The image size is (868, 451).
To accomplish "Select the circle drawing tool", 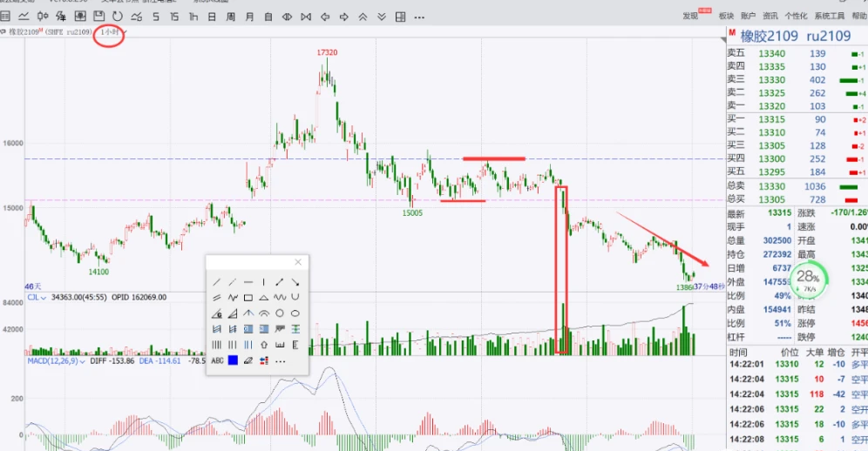I will click(x=280, y=313).
